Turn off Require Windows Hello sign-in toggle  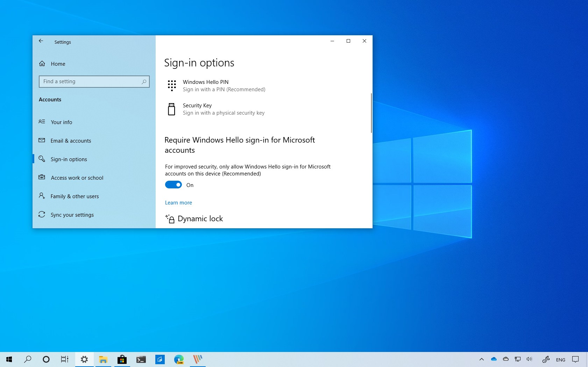point(173,185)
